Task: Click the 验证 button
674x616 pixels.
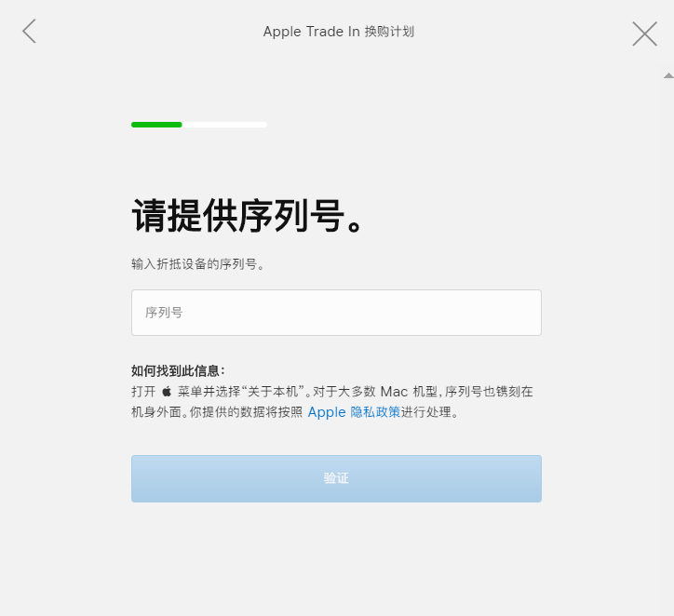Action: 336,478
